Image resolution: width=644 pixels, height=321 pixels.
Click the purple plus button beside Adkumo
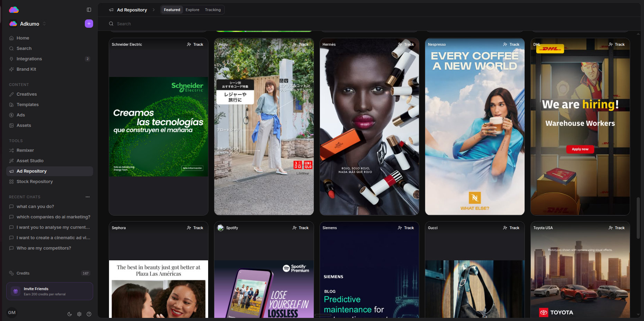[89, 24]
